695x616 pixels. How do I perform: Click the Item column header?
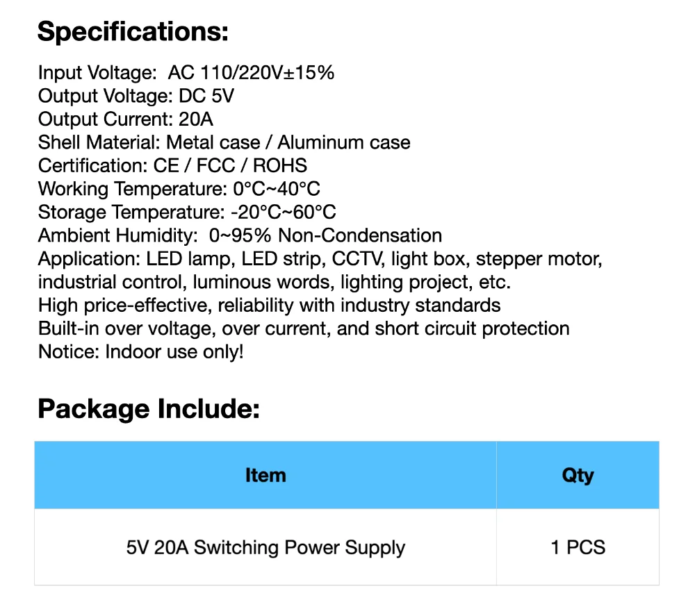[x=265, y=475]
